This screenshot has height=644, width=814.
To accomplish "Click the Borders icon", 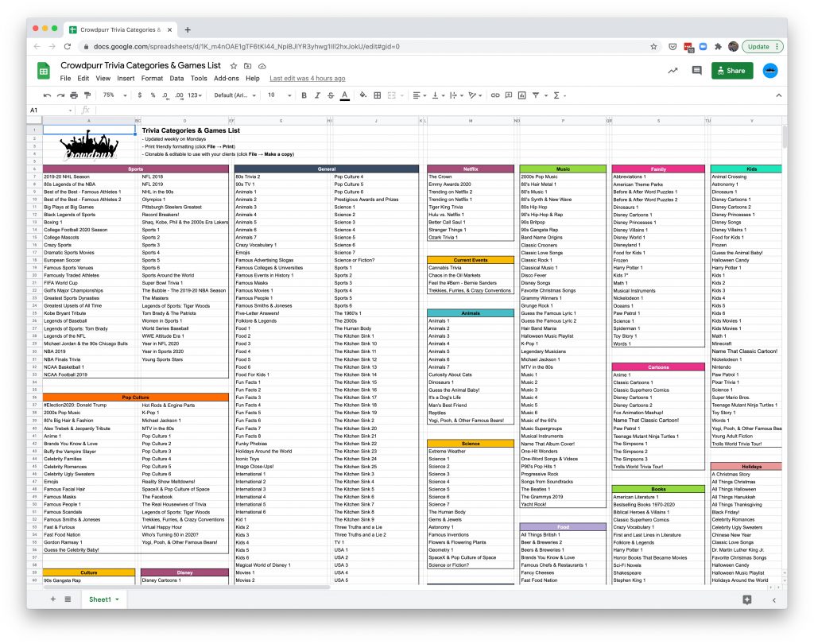I will (x=378, y=95).
